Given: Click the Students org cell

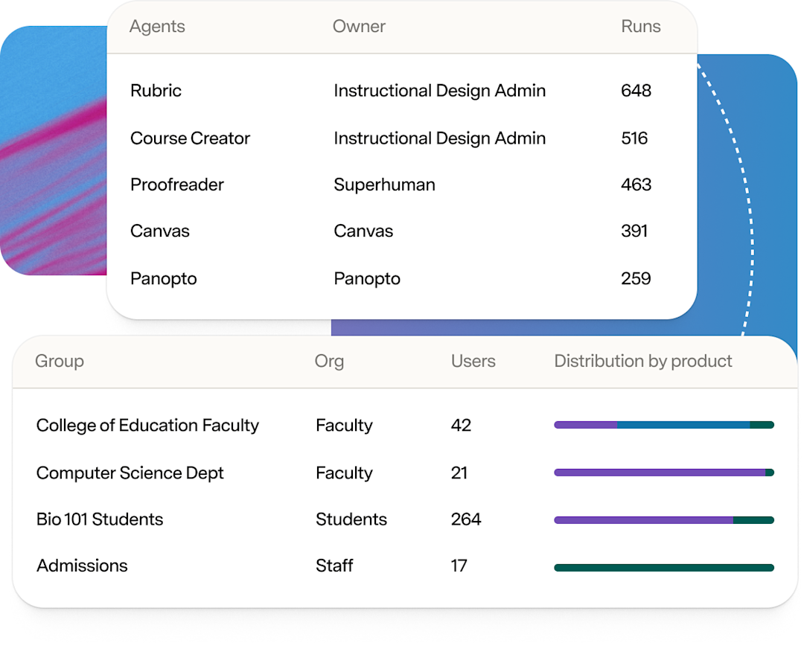Looking at the screenshot, I should pos(351,519).
